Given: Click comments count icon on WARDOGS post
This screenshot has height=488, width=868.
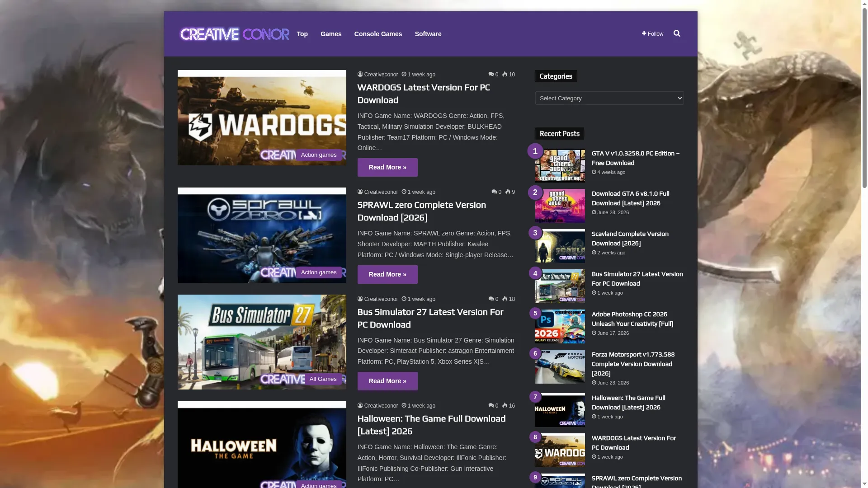Looking at the screenshot, I should (493, 75).
